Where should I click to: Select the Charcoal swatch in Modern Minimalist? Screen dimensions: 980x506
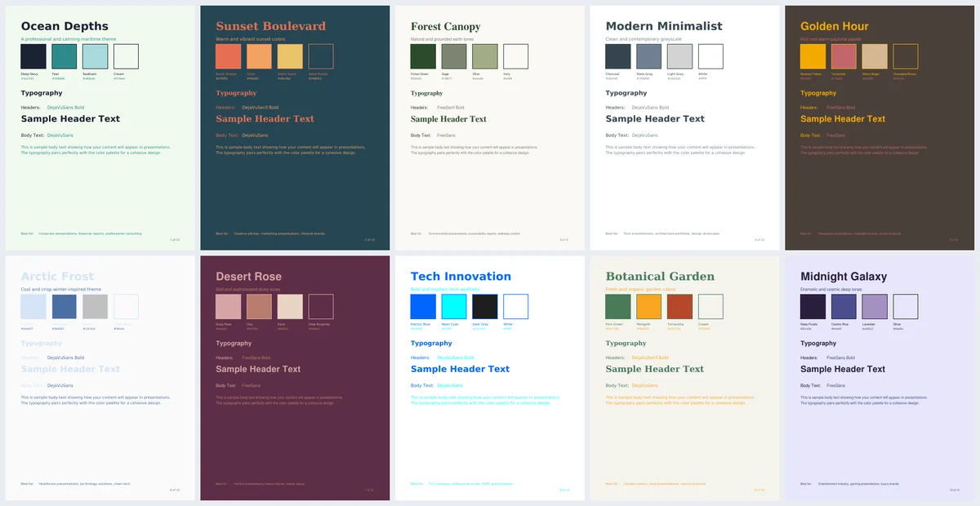click(x=618, y=56)
